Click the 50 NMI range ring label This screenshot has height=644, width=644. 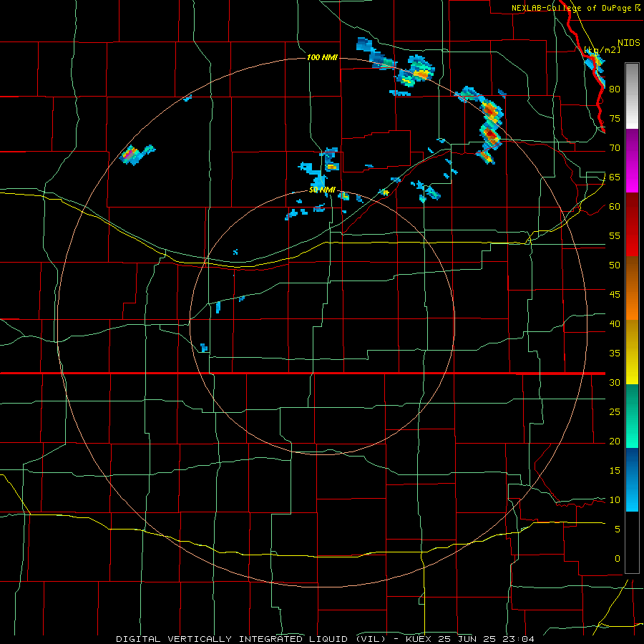pyautogui.click(x=322, y=190)
